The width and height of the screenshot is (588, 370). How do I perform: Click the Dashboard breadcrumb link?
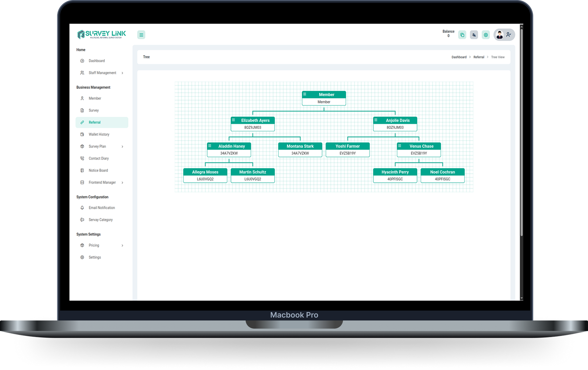coord(459,57)
